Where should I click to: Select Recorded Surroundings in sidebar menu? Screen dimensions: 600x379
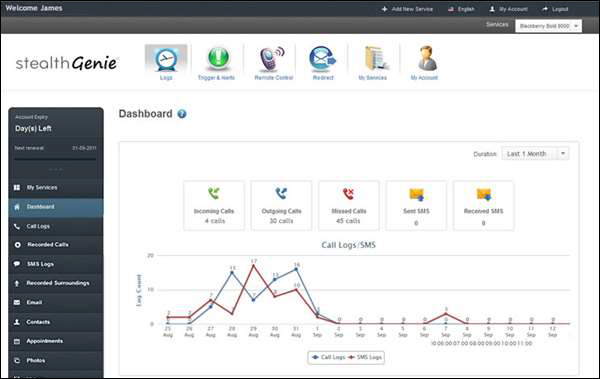56,283
